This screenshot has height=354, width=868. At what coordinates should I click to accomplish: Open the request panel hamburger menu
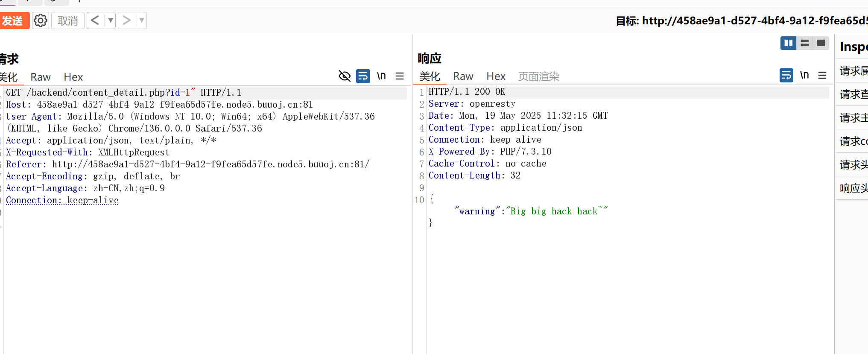(400, 76)
